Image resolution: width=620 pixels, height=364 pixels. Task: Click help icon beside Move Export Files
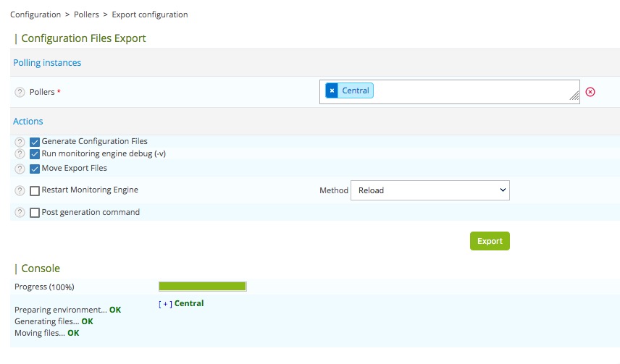[x=20, y=169]
